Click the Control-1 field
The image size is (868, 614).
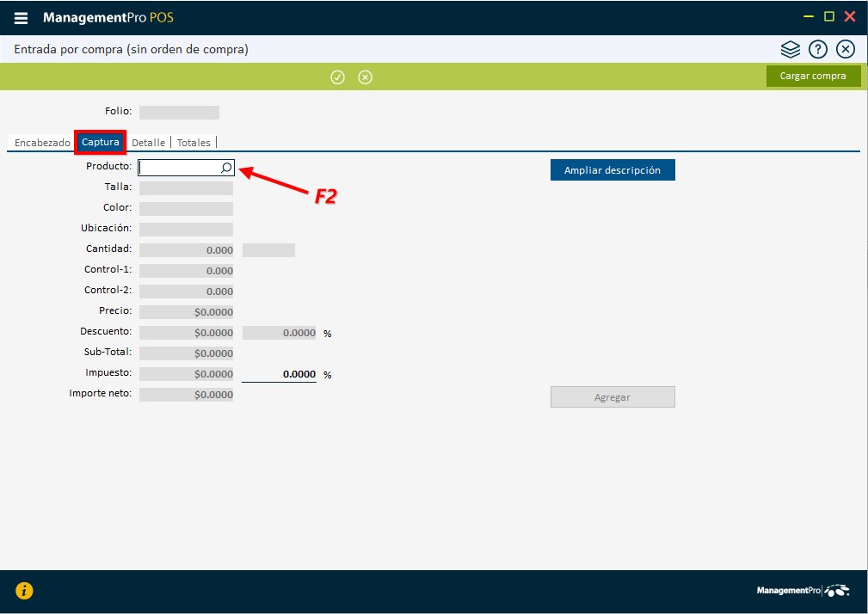tap(186, 271)
